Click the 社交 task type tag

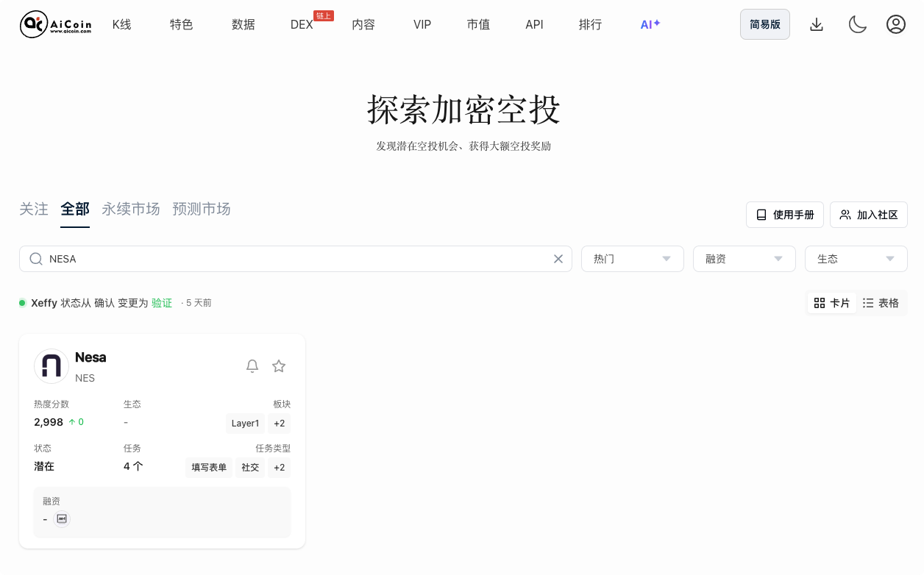[250, 468]
